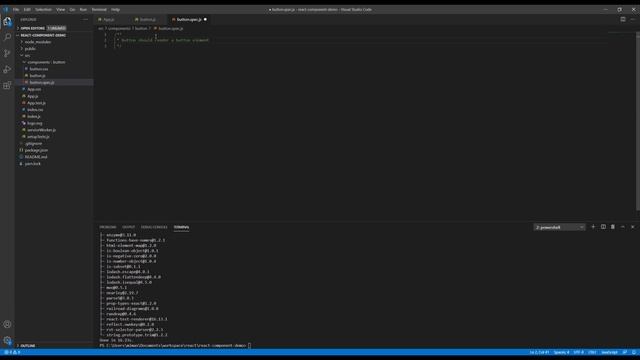The width and height of the screenshot is (640, 360).
Task: Select the button.spec.js editor tab
Action: 189,19
